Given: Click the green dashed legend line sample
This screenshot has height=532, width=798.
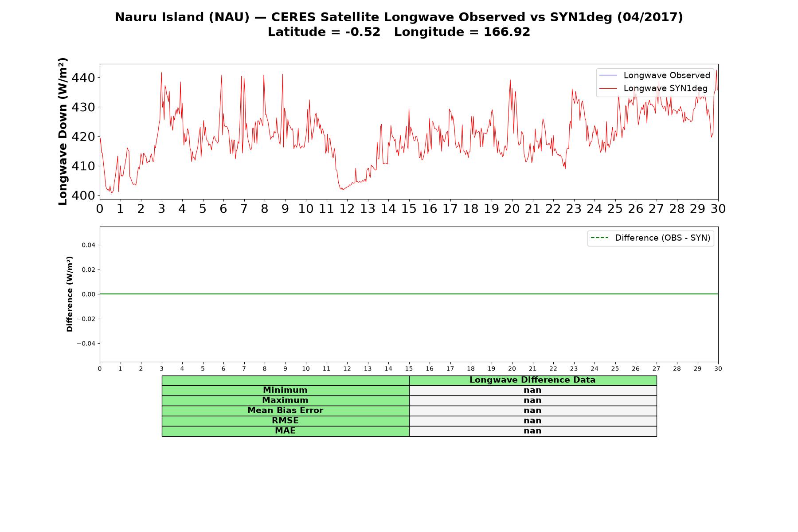Looking at the screenshot, I should click(x=600, y=238).
